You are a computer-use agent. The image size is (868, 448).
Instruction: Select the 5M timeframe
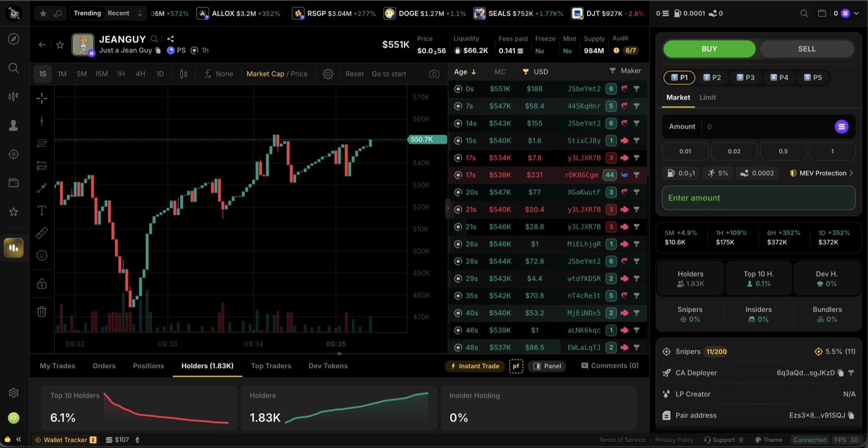81,74
